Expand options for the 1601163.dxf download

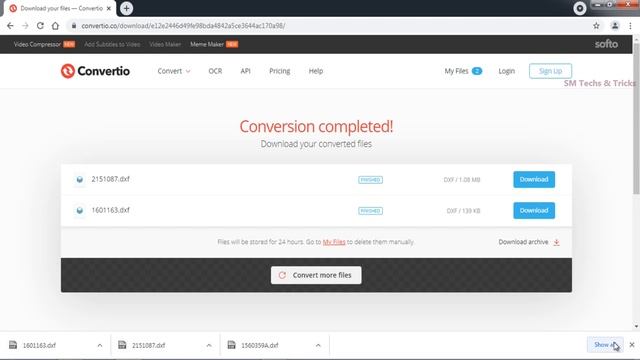100,345
